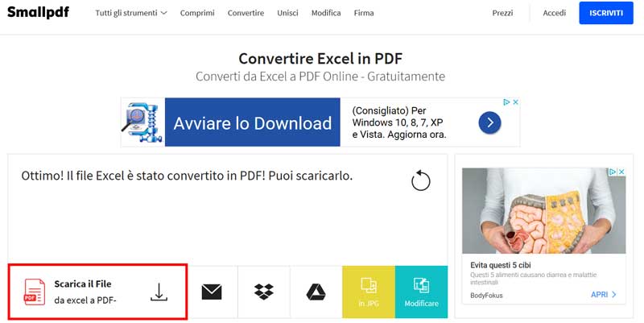
Task: Convert the PDF with the yellow in JPG button
Action: tap(369, 292)
